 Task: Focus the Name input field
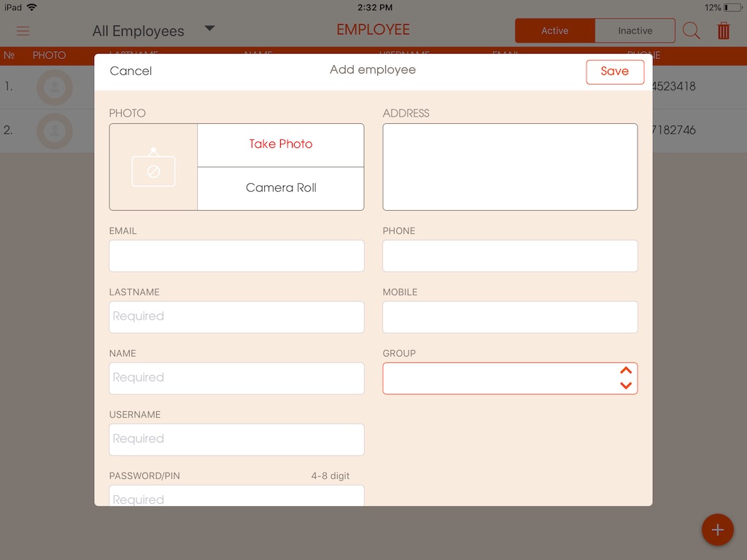coord(237,378)
